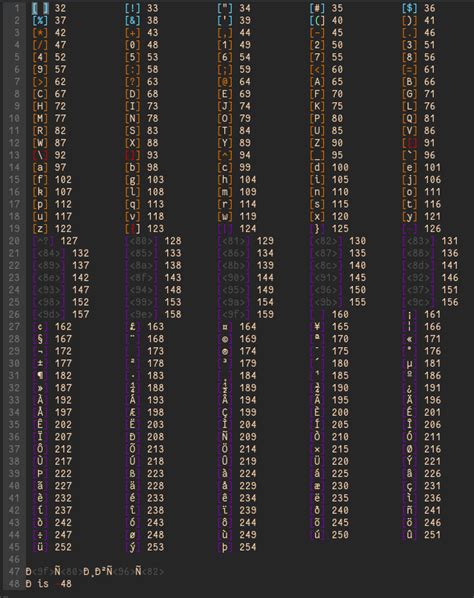Select the "}" entry beside 125

(317, 229)
